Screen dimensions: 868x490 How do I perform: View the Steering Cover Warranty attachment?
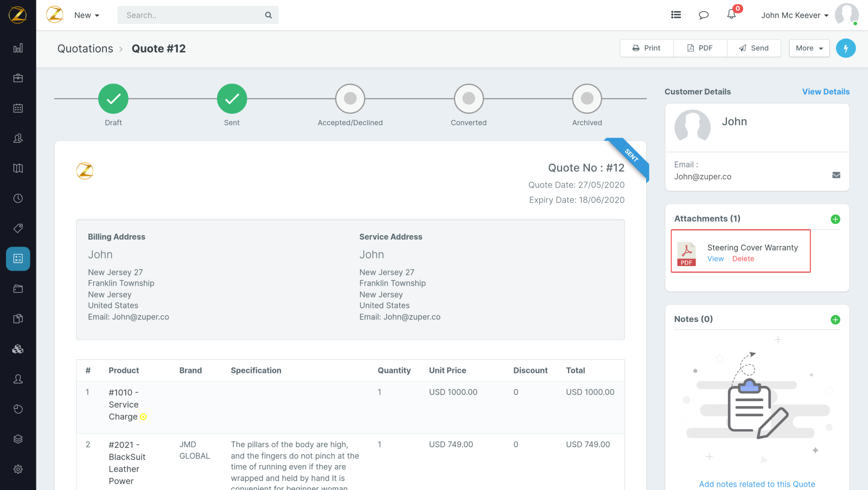(715, 259)
